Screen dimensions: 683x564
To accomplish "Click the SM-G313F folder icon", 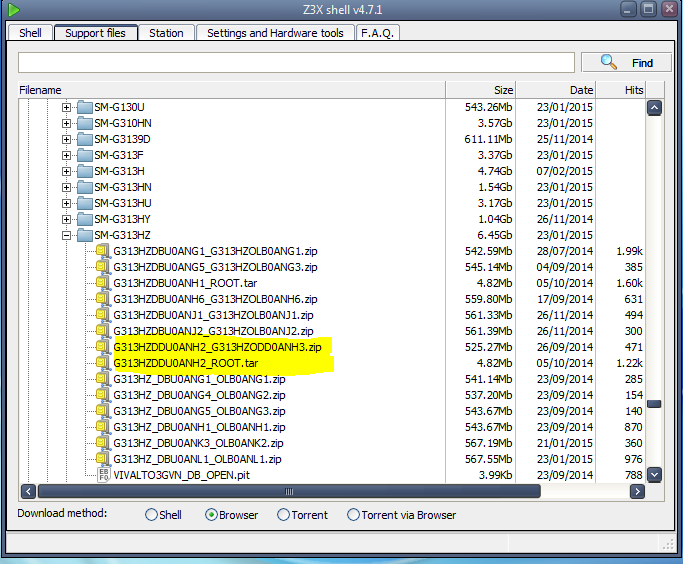I will 85,155.
